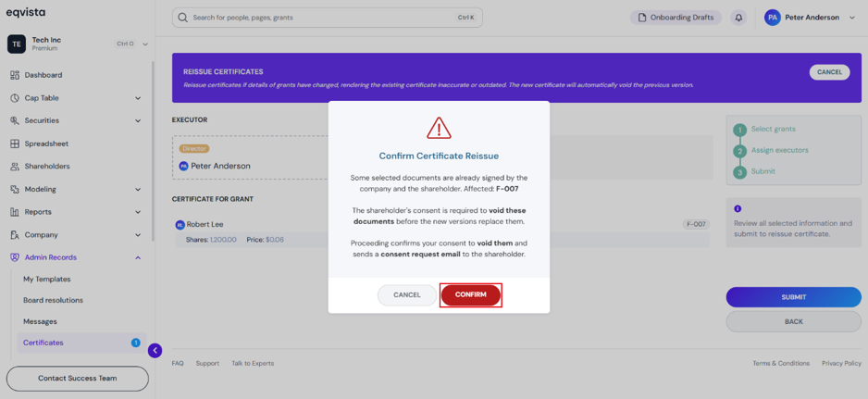Collapse the Admin Records chevron

[x=138, y=257]
